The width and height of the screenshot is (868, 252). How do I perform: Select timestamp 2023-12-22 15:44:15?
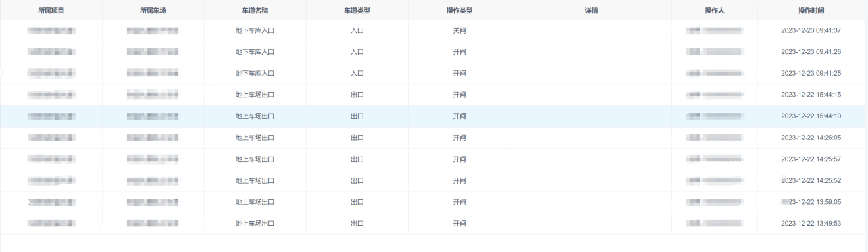811,95
